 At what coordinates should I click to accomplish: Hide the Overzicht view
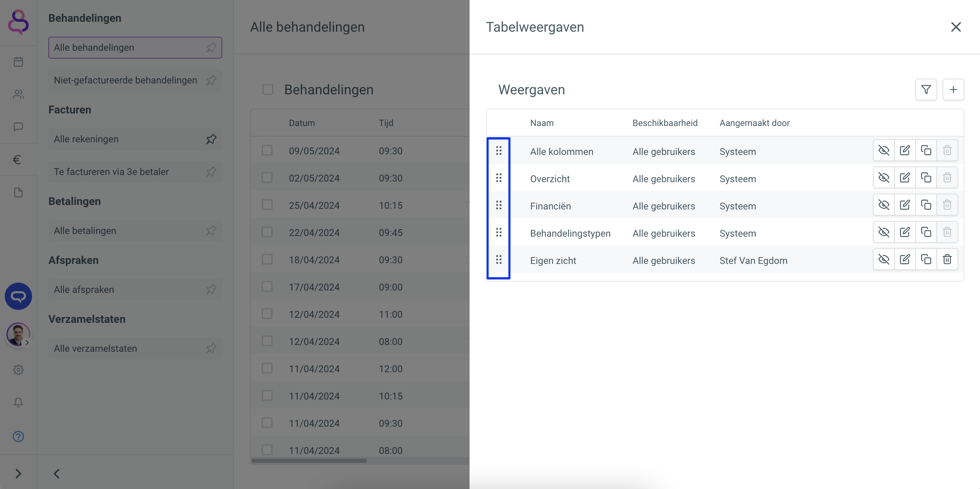pos(884,177)
